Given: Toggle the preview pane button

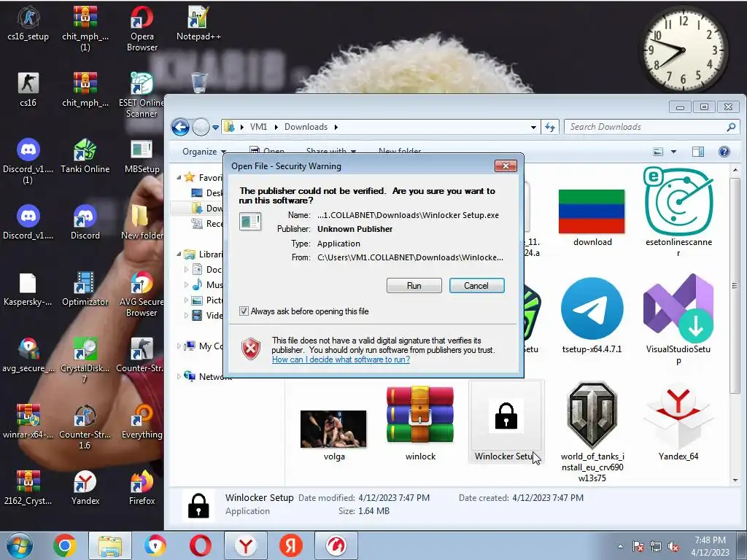Looking at the screenshot, I should [698, 152].
